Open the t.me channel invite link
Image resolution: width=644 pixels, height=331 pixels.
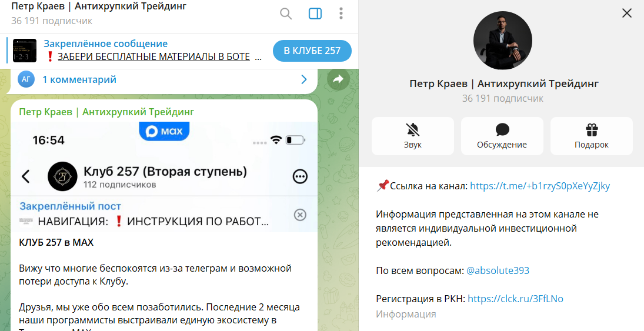540,186
